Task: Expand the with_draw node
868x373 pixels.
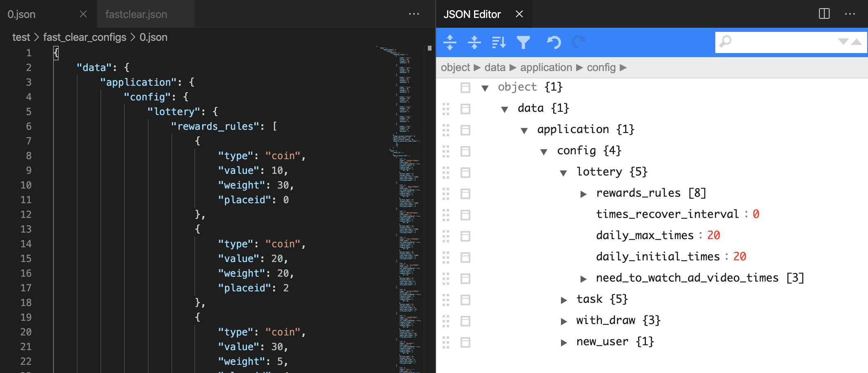Action: pos(564,322)
